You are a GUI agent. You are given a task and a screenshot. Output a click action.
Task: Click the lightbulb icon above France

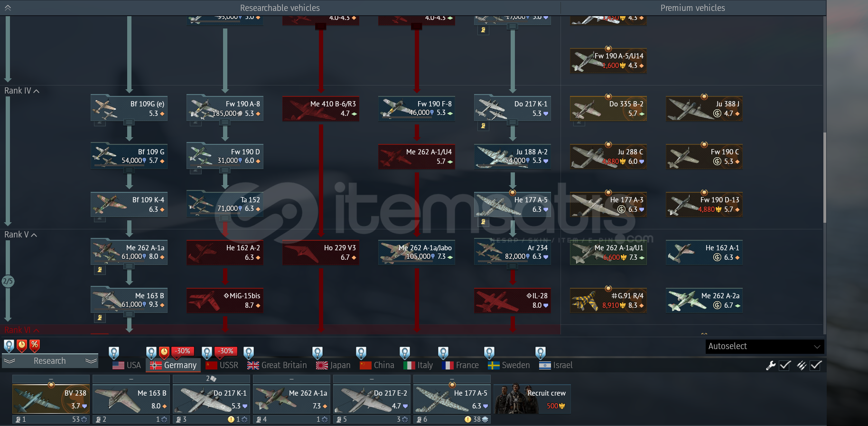point(443,353)
